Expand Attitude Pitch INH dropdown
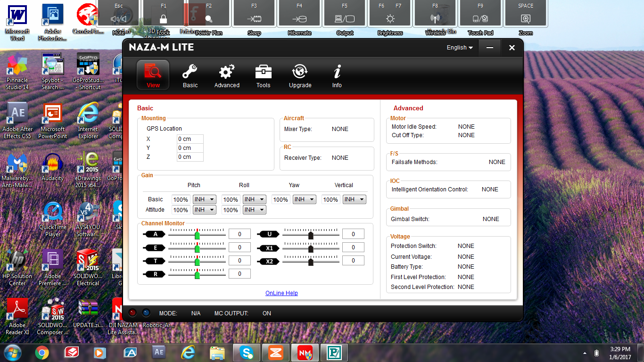Image resolution: width=644 pixels, height=362 pixels. (x=204, y=210)
